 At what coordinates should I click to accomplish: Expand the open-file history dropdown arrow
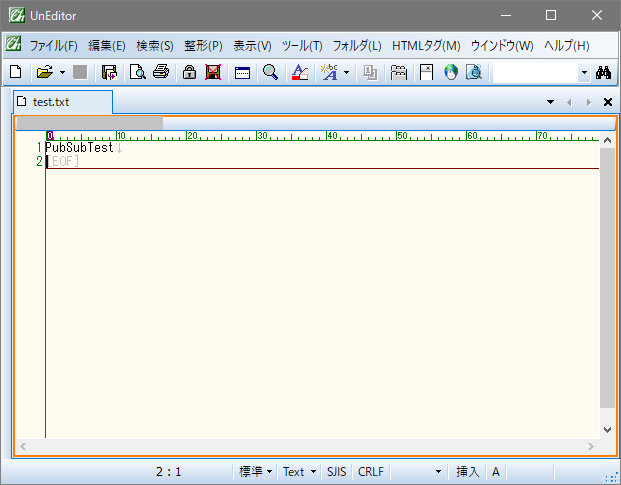click(x=62, y=72)
